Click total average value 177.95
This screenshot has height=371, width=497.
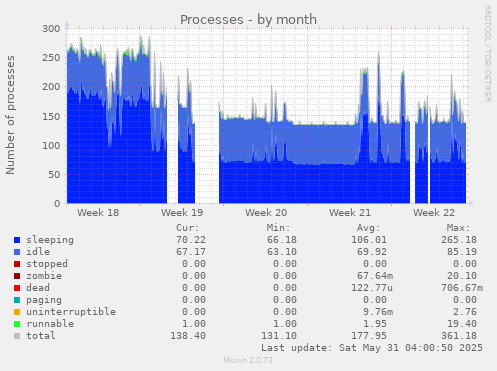pos(369,336)
